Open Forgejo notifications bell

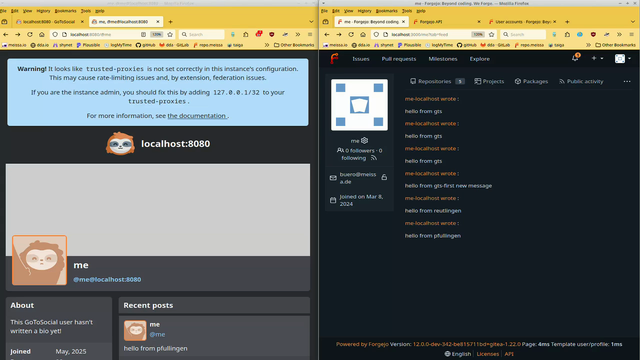[x=575, y=58]
